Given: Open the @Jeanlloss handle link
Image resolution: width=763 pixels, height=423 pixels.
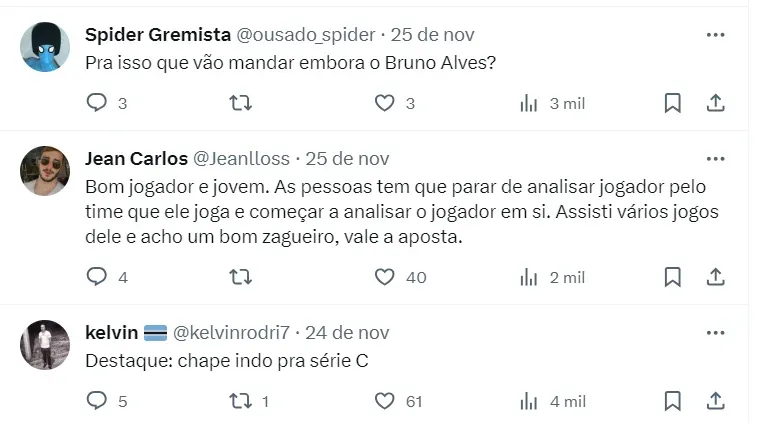Looking at the screenshot, I should 241,158.
